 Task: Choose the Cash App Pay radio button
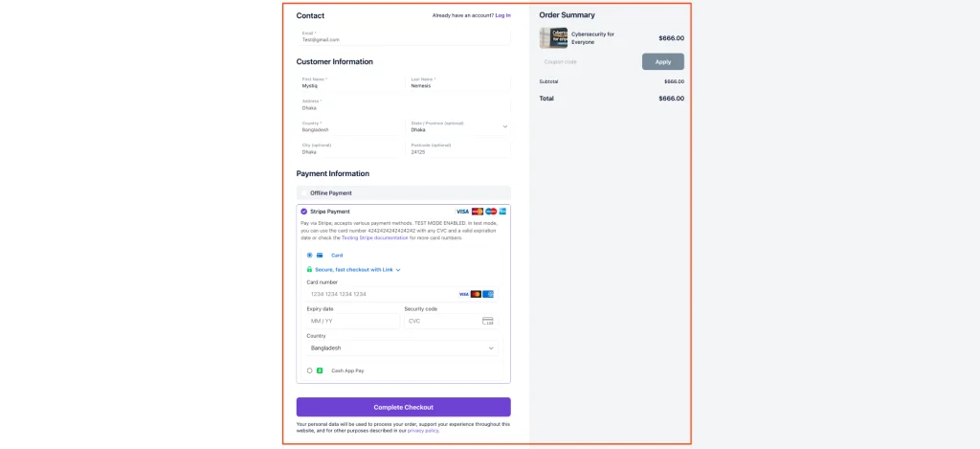click(309, 370)
